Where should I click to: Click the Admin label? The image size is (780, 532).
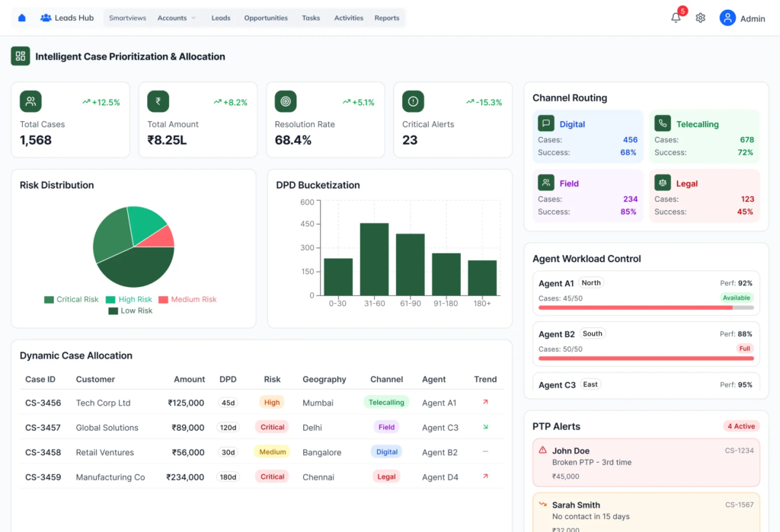point(753,19)
